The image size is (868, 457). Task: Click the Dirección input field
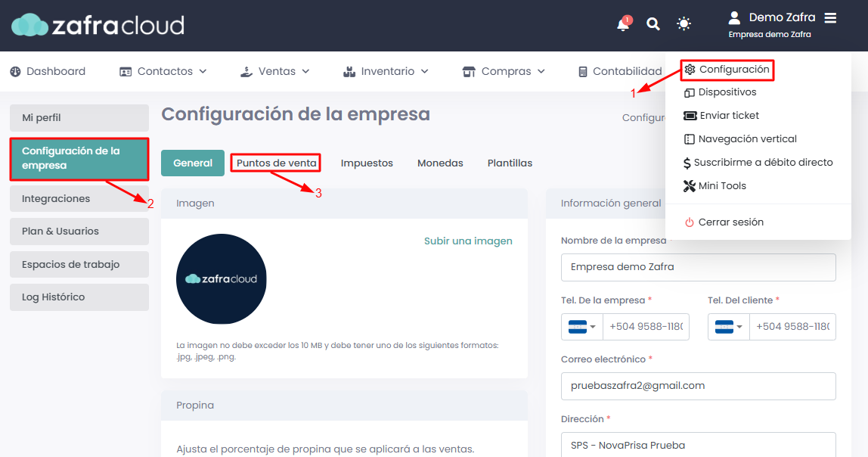point(699,445)
